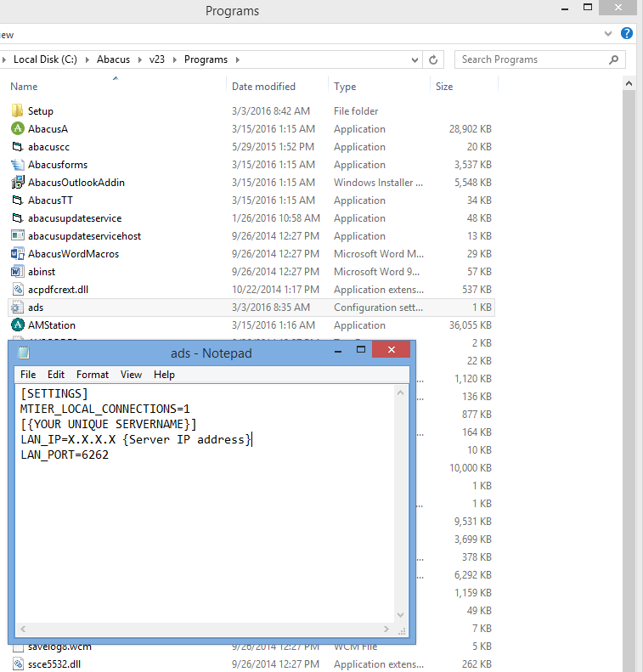Select the abinst Word document icon
The width and height of the screenshot is (643, 672).
pos(17,272)
